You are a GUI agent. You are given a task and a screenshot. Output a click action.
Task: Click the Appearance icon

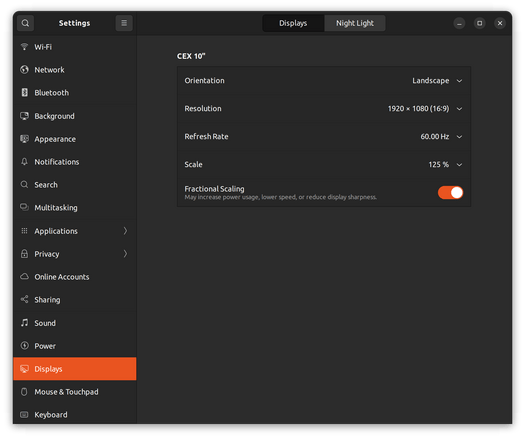pyautogui.click(x=24, y=139)
